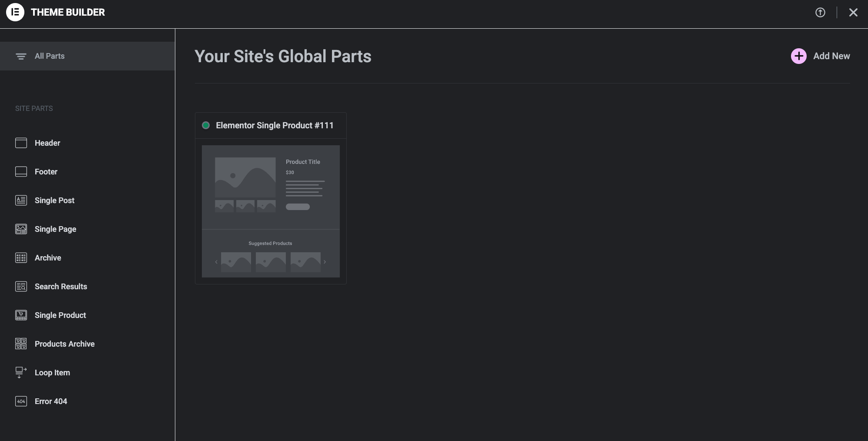
Task: Open Elementor Single Product #111
Action: 275,125
